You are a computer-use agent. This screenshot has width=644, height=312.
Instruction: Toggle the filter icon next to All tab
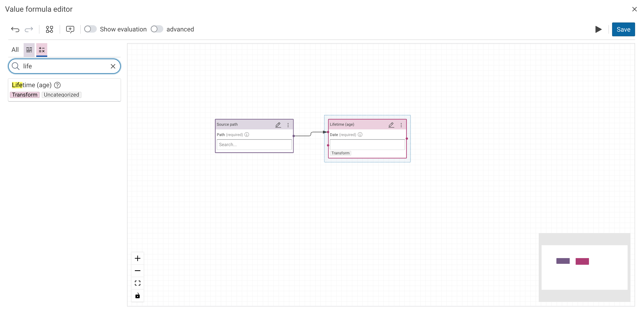(x=29, y=49)
